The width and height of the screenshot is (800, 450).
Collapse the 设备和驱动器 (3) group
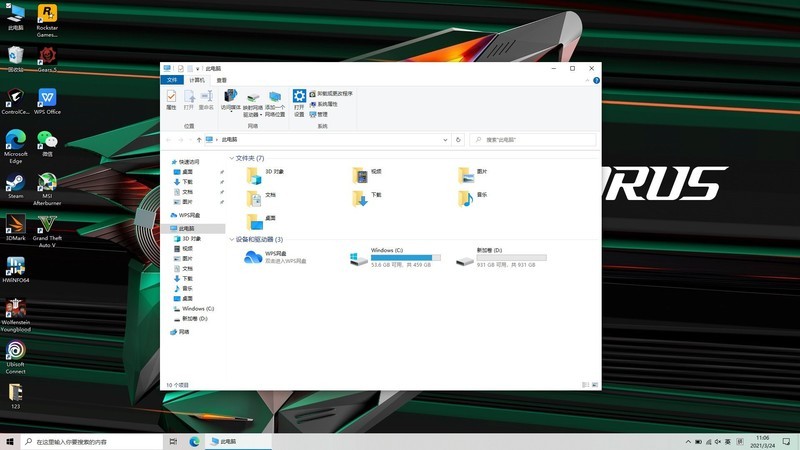tap(232, 239)
